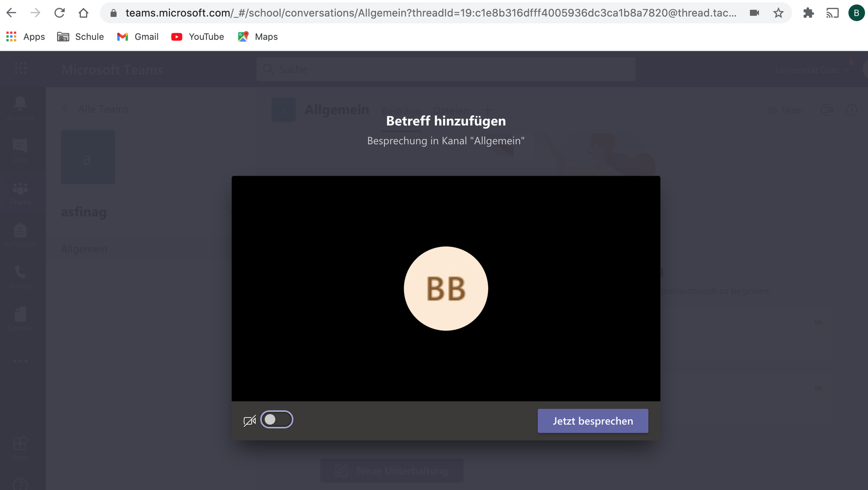Click the meet video icon in header
Image resolution: width=868 pixels, height=490 pixels.
(826, 110)
